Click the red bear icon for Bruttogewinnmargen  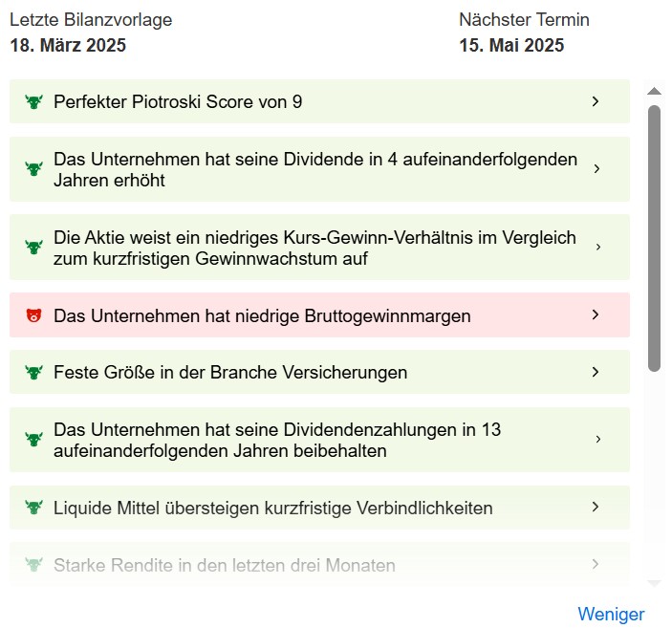coord(34,315)
